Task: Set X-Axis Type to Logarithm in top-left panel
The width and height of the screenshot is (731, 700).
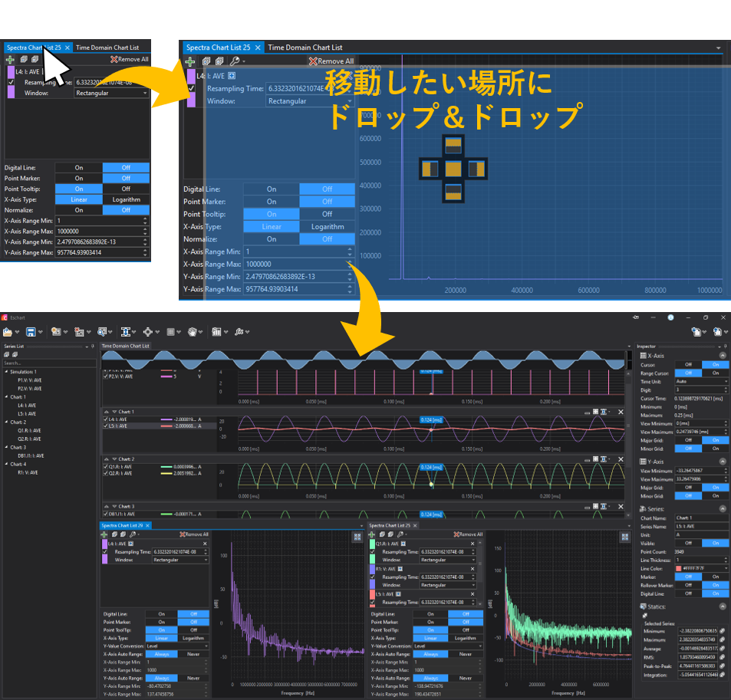Action: click(x=126, y=199)
